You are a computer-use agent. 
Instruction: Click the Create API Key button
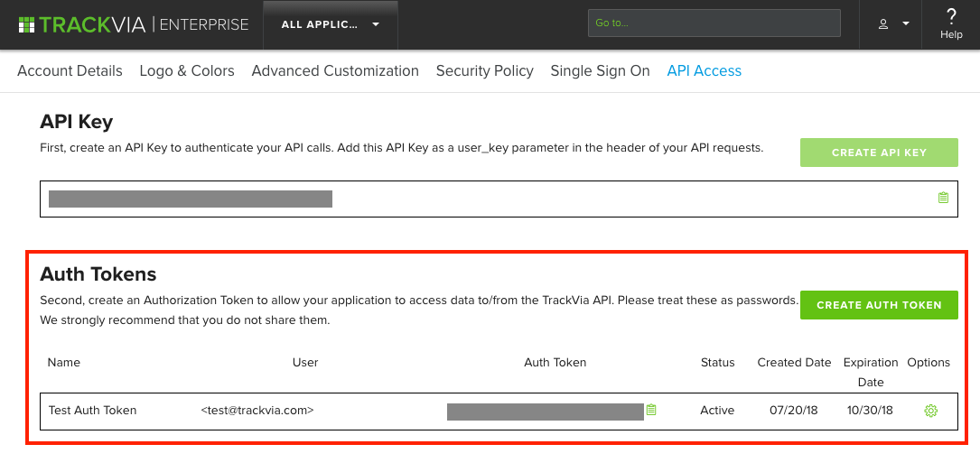[879, 153]
